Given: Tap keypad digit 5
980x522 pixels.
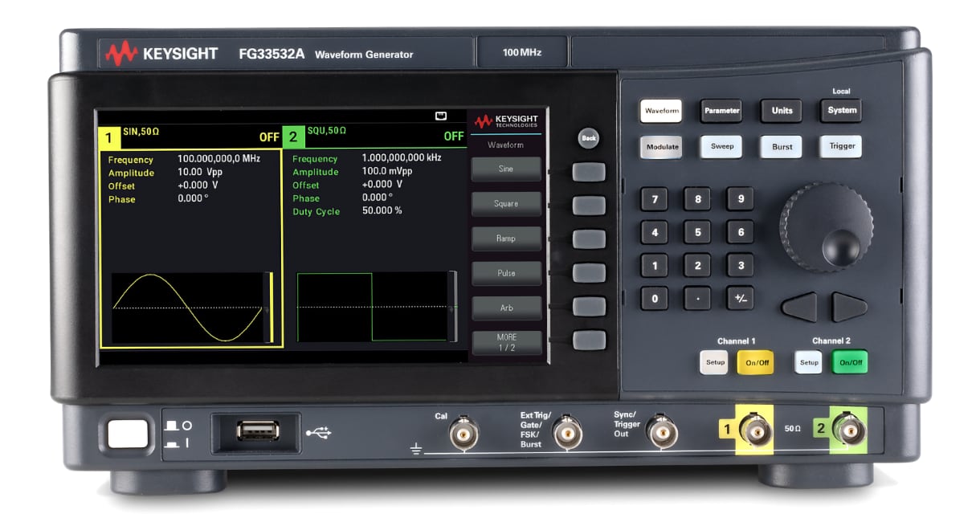Looking at the screenshot, I should 697,232.
